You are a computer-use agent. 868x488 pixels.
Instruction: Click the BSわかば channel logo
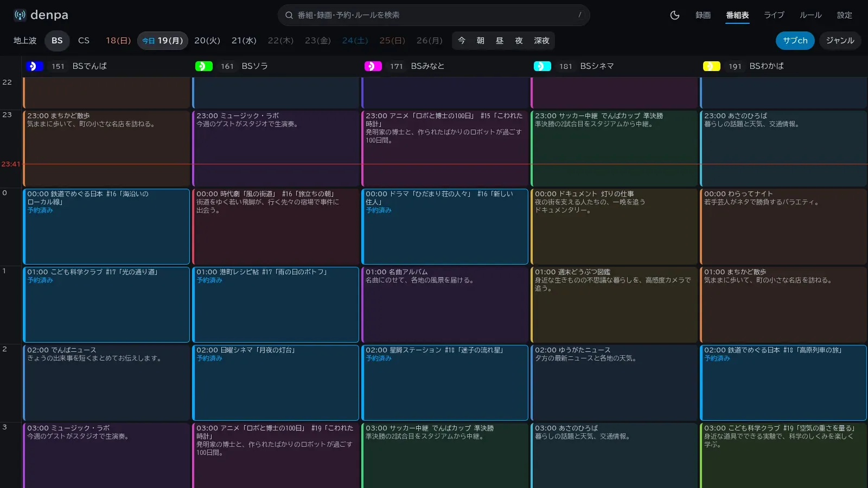coord(712,66)
